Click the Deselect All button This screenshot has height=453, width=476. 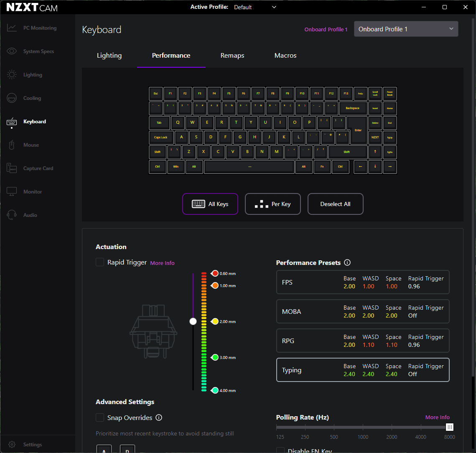[x=335, y=204]
